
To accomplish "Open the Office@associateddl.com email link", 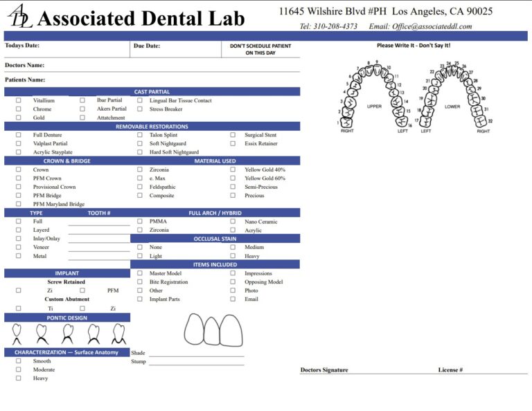I will pos(430,26).
